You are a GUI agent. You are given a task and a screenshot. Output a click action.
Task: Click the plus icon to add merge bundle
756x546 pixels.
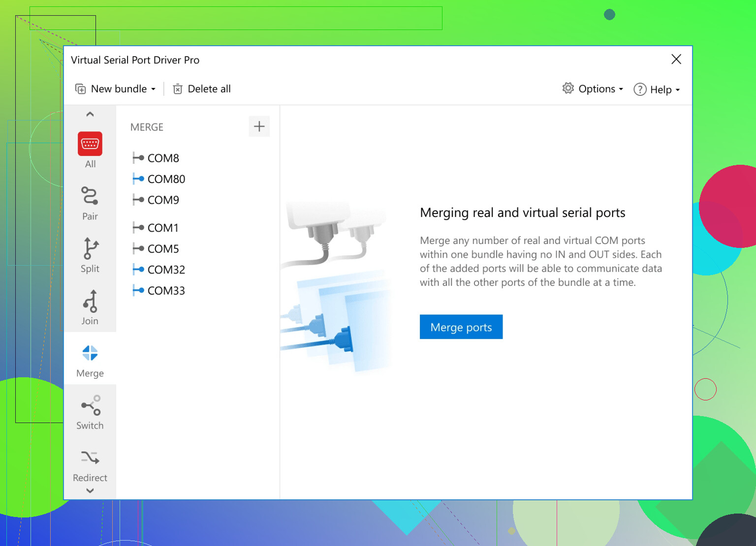pos(259,126)
